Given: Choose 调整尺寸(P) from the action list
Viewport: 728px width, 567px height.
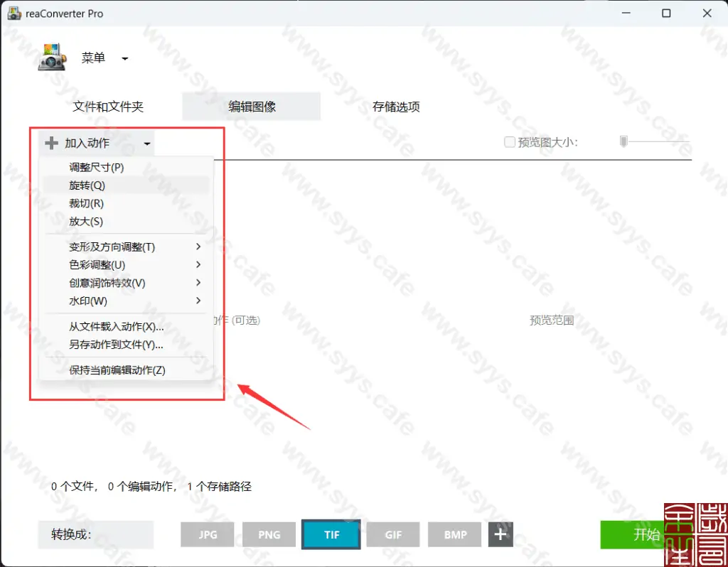Looking at the screenshot, I should (x=95, y=167).
